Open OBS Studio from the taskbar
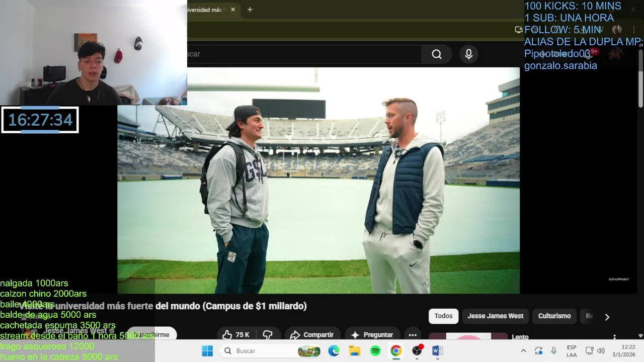The width and height of the screenshot is (644, 362). pos(417,351)
